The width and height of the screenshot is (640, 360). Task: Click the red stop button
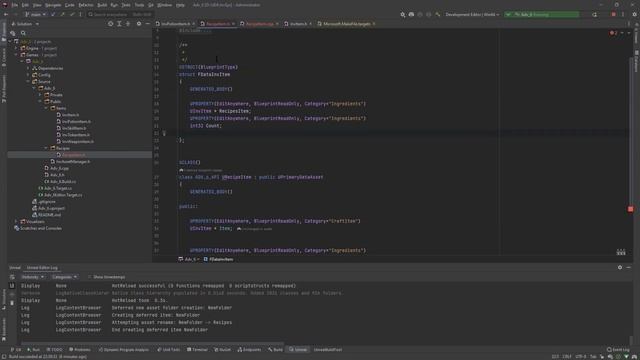point(613,14)
